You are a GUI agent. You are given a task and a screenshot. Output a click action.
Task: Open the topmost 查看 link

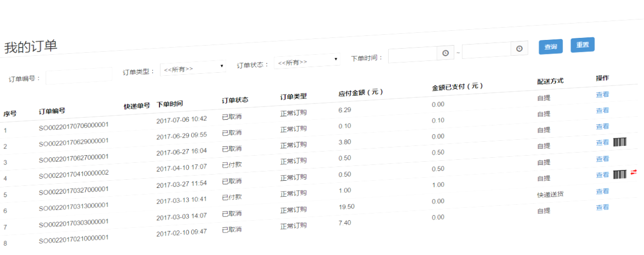click(602, 94)
